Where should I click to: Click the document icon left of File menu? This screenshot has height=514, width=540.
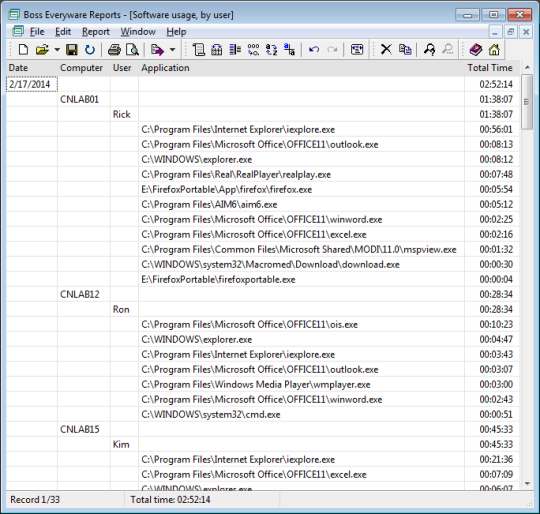coord(18,31)
